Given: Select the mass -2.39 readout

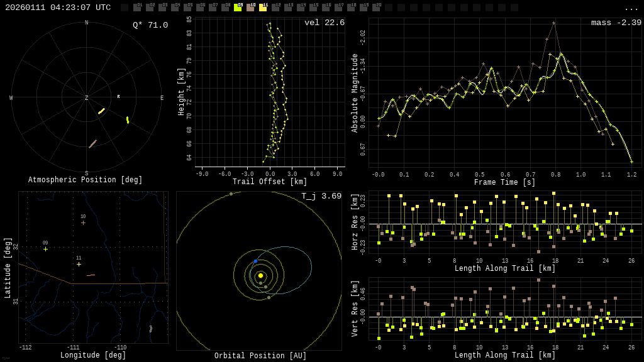Looking at the screenshot, I should click(x=616, y=23).
